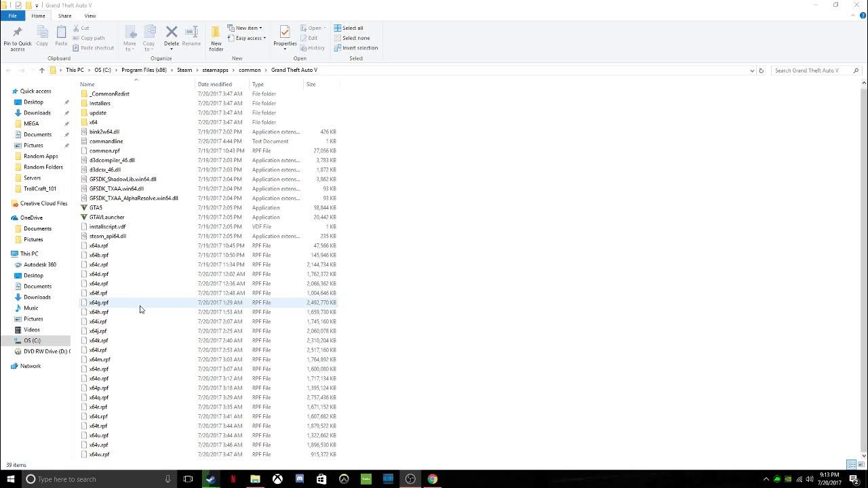
Task: Switch to the View ribbon tab
Action: point(90,16)
